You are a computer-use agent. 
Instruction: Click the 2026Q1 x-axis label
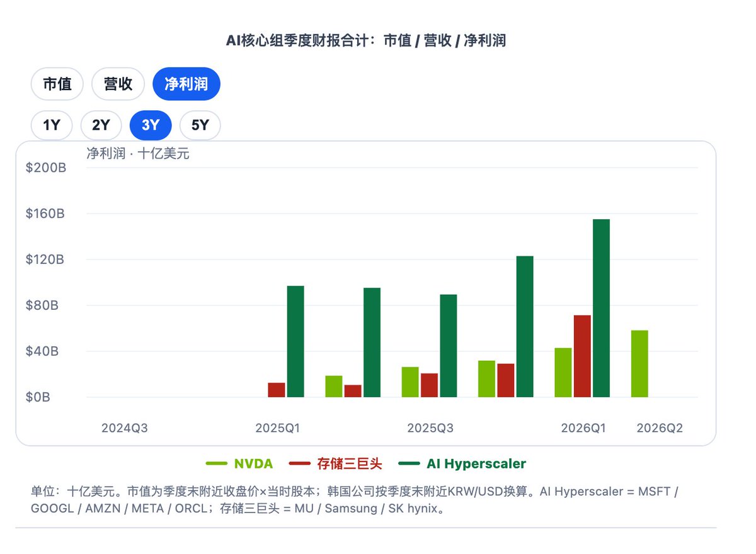click(x=583, y=428)
